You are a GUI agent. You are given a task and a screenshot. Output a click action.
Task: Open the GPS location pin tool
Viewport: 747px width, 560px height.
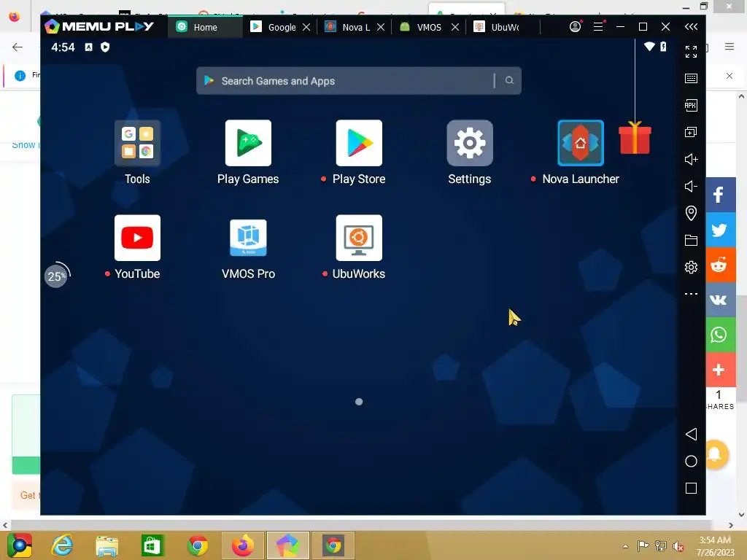692,213
